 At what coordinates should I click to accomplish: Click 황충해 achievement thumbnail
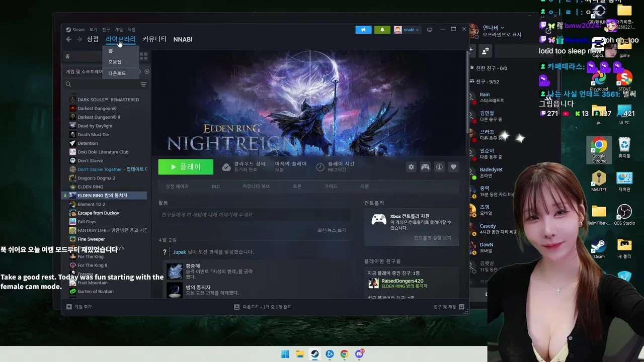click(x=175, y=271)
